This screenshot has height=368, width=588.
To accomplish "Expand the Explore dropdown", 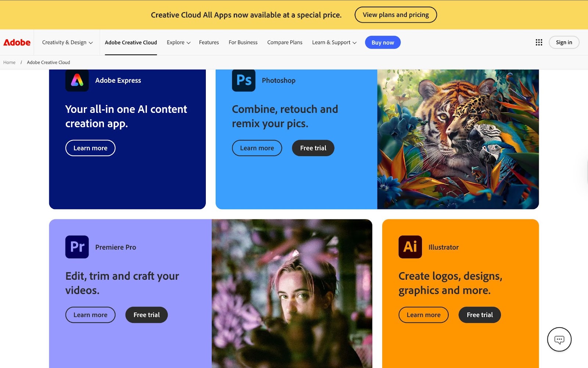I will click(179, 42).
